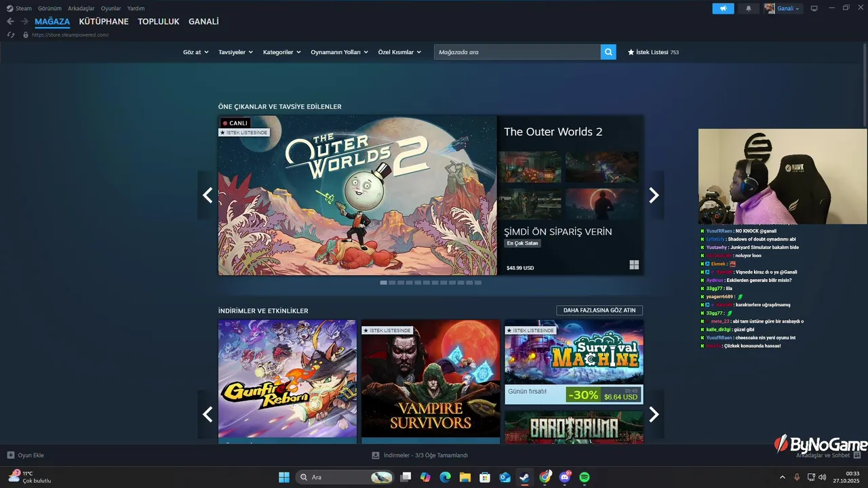Image resolution: width=868 pixels, height=488 pixels.
Task: Open the Arkadaşlar menu
Action: point(81,8)
